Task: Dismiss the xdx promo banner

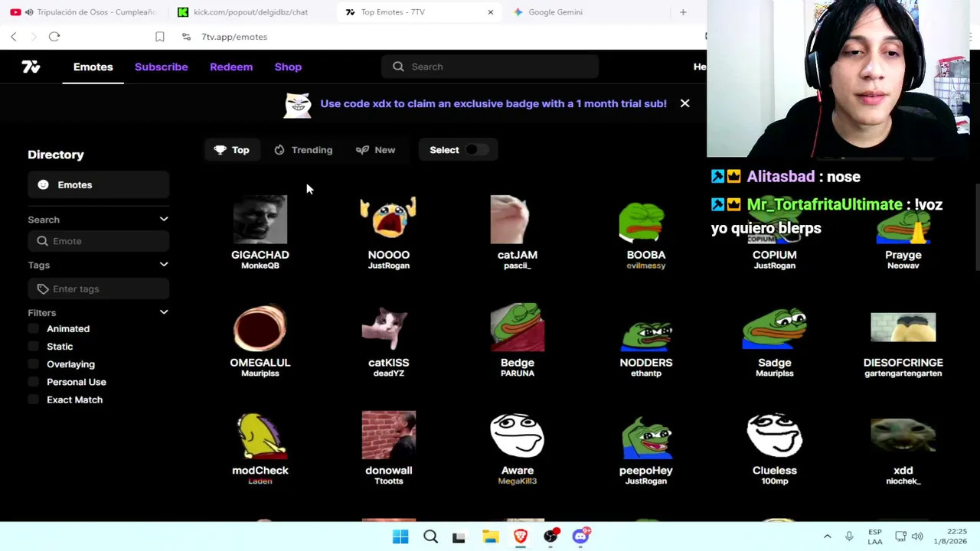Action: tap(684, 103)
